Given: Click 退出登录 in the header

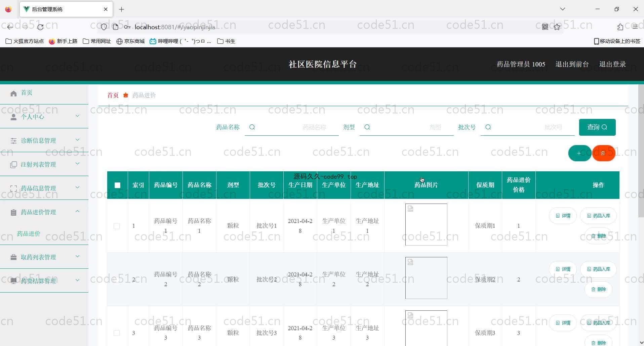Looking at the screenshot, I should click(612, 64).
